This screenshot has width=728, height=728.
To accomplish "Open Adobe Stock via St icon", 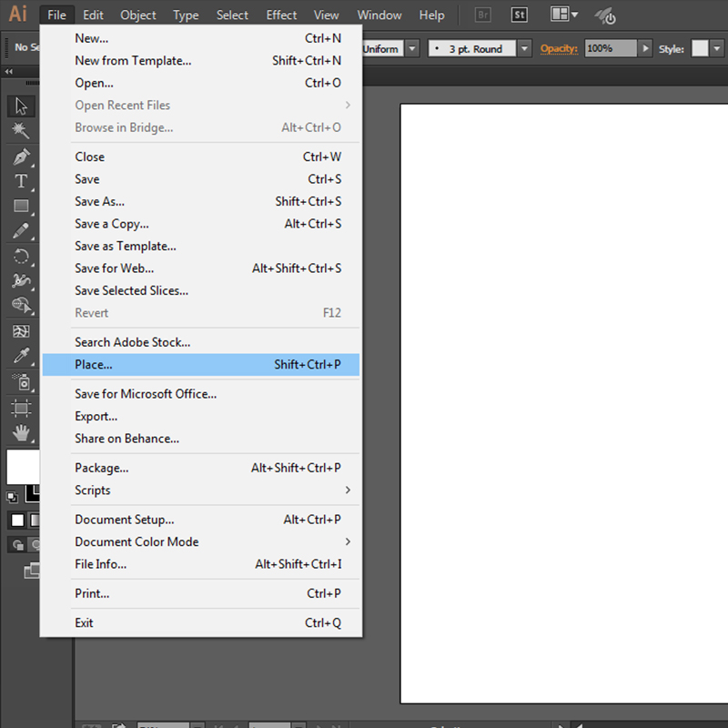I will [x=519, y=15].
